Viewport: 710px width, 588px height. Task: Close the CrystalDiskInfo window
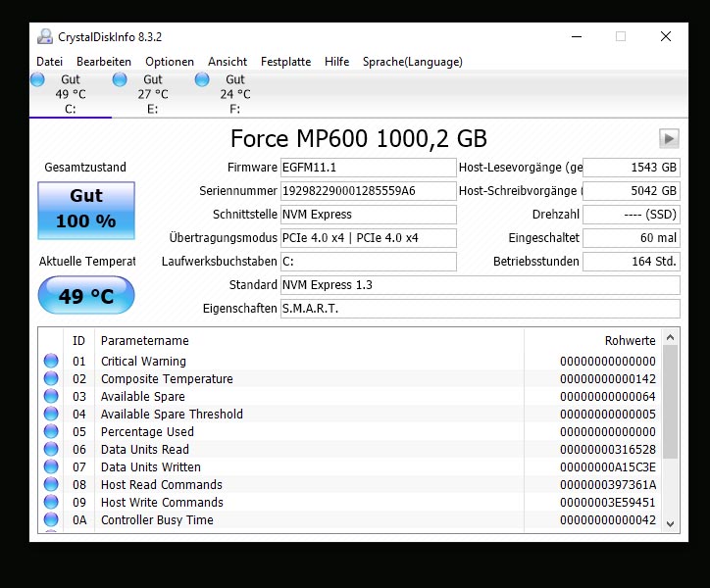pos(666,36)
